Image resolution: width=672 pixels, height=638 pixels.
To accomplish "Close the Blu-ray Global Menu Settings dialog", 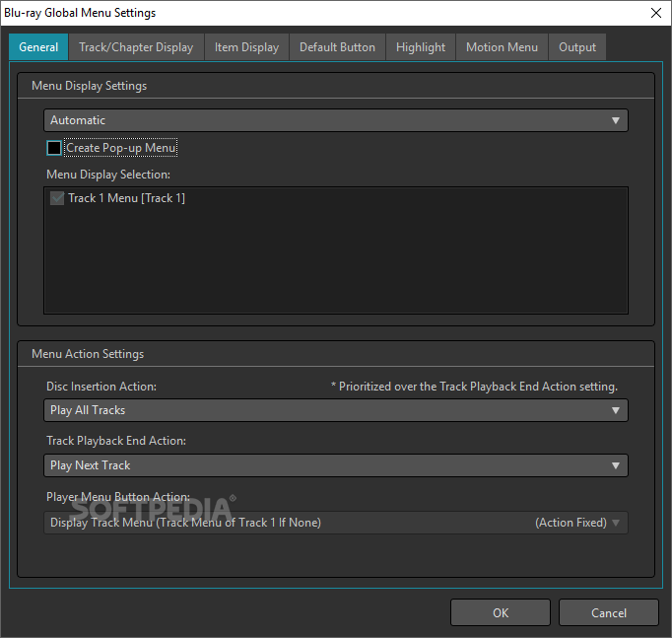I will click(655, 13).
